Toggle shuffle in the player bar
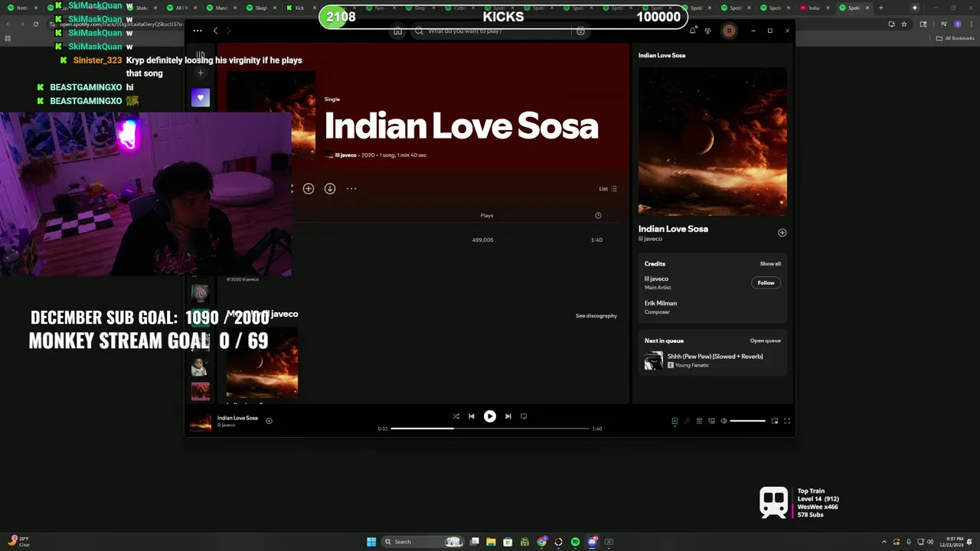 pyautogui.click(x=456, y=416)
